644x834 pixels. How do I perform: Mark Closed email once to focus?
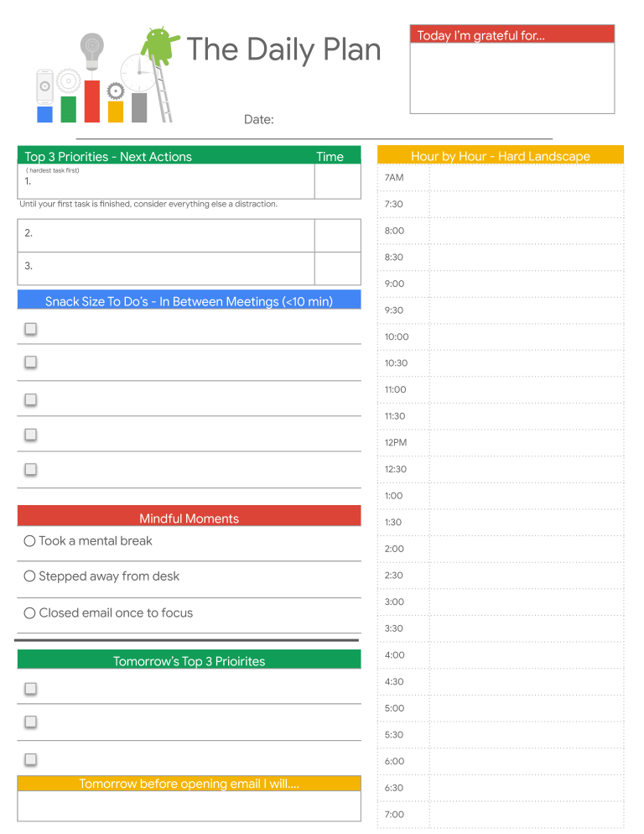[x=30, y=612]
